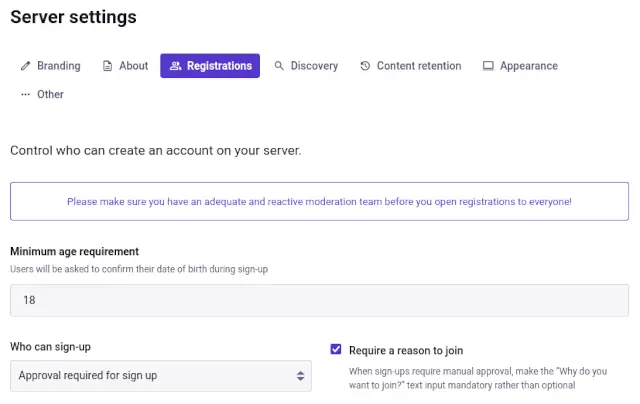Click the moderation team notice banner
This screenshot has width=640, height=404.
(x=320, y=202)
